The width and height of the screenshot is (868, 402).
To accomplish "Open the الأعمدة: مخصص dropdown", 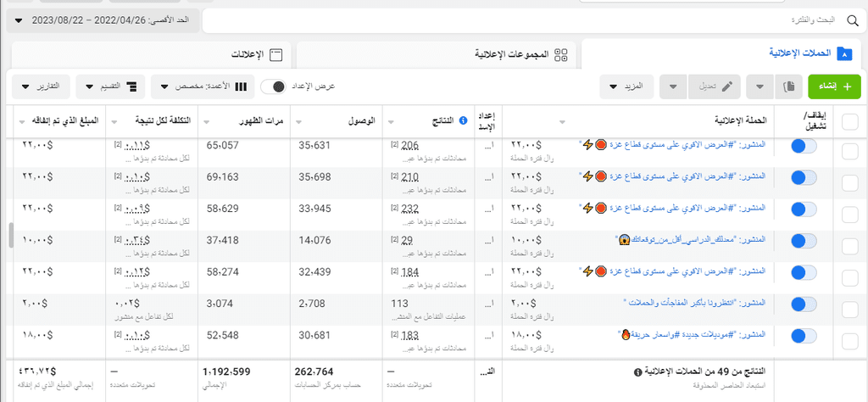I will (202, 87).
